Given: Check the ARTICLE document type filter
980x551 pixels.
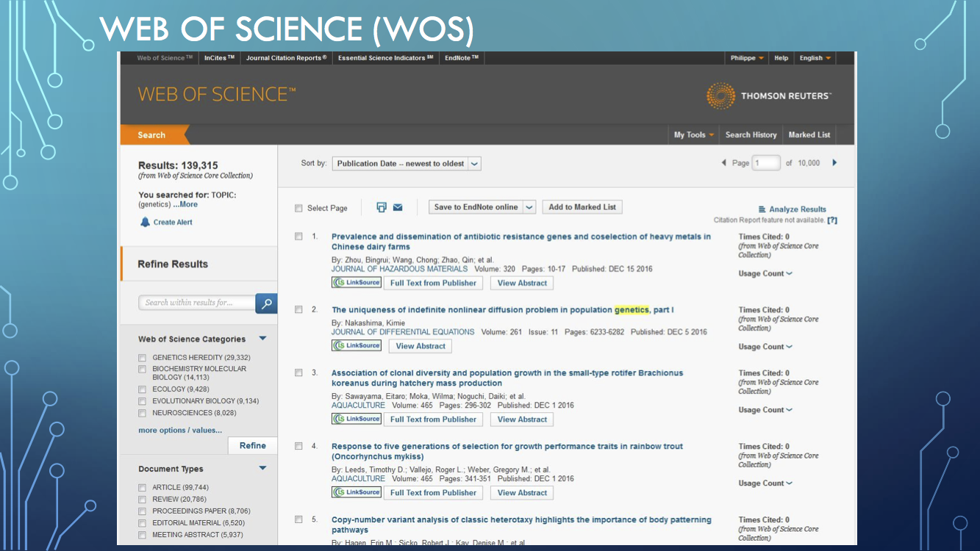Looking at the screenshot, I should click(143, 488).
